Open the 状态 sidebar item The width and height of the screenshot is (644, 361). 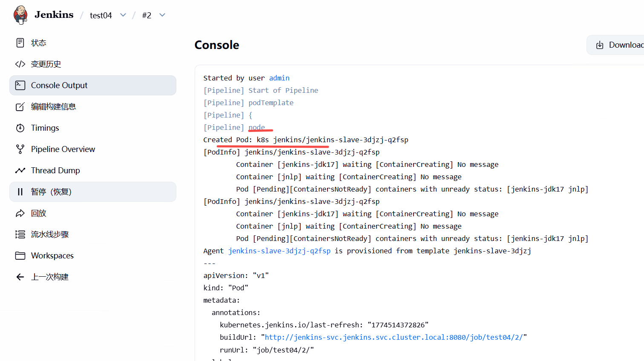coord(93,43)
